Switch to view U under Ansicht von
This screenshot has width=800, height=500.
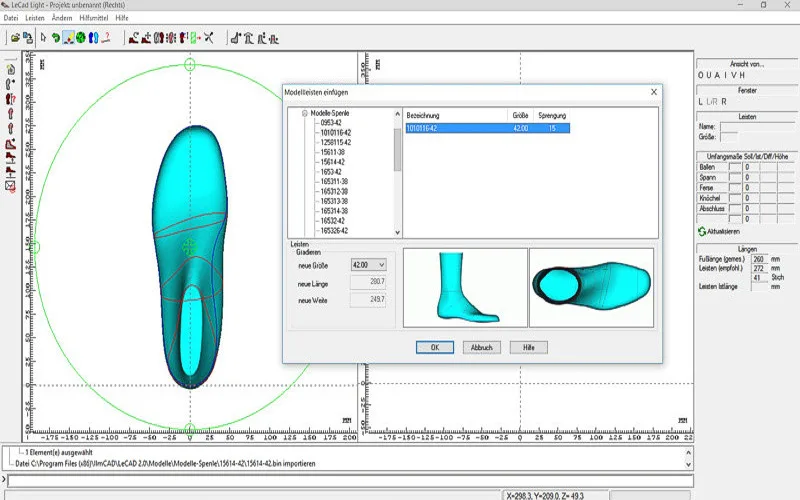(709, 76)
